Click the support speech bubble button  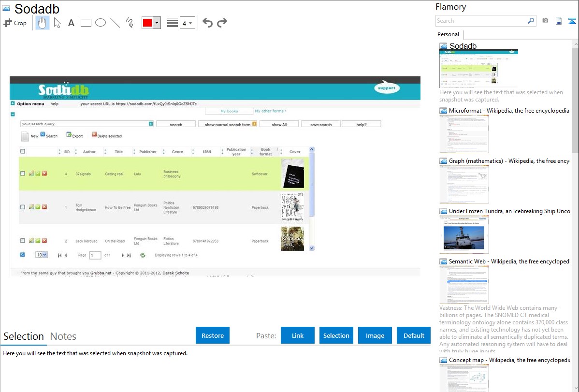(x=387, y=87)
